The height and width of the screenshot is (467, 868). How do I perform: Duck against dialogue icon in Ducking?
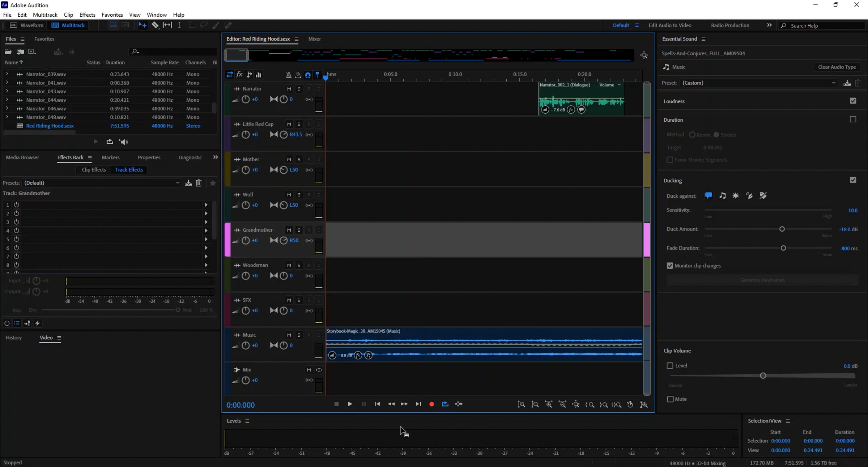point(708,196)
